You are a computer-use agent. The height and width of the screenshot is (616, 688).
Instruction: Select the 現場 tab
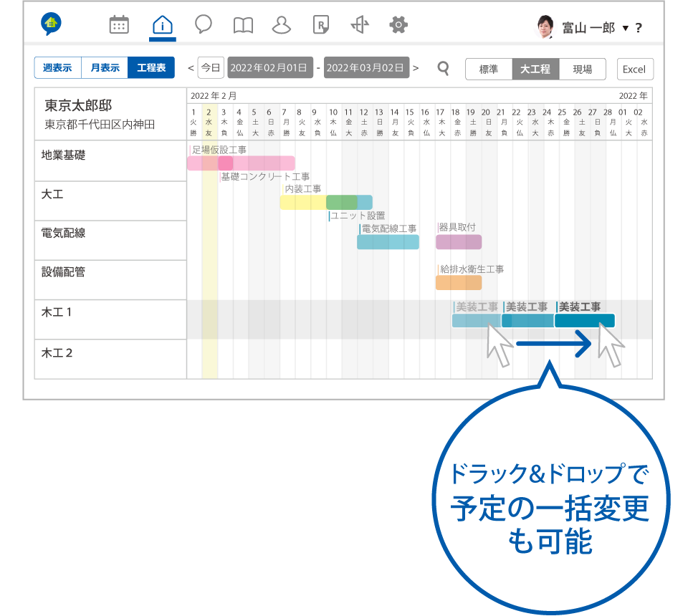(582, 69)
